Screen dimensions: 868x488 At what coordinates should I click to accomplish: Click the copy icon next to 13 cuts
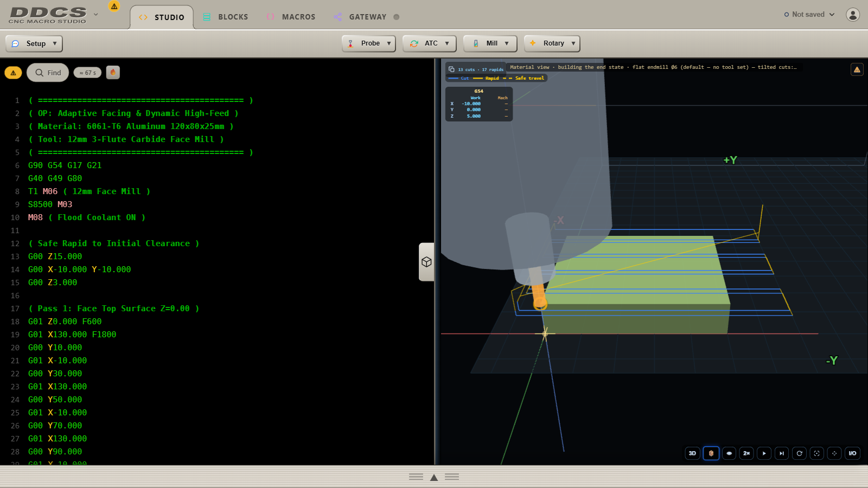point(451,69)
